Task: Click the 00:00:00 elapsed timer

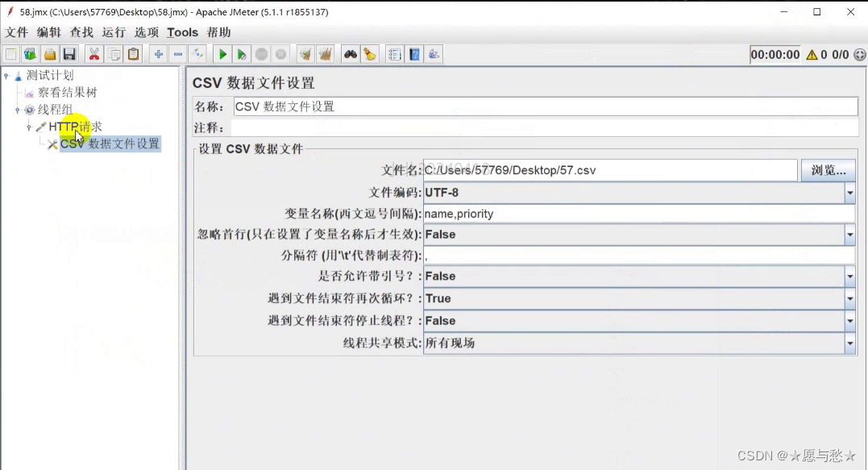Action: point(775,54)
